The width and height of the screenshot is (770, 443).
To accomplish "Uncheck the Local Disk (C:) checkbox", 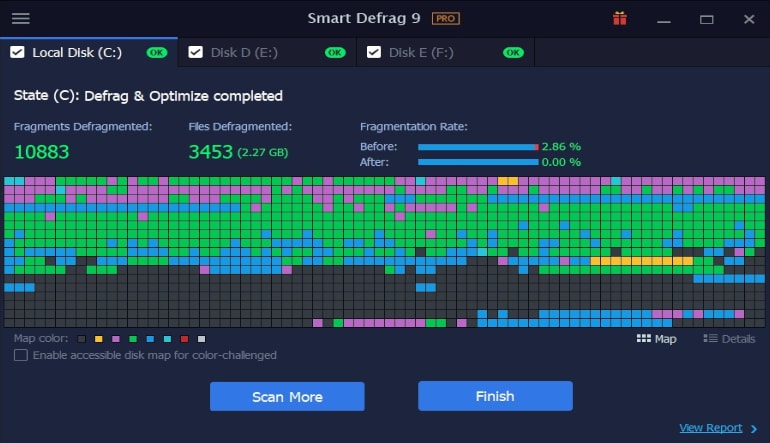I will (17, 52).
